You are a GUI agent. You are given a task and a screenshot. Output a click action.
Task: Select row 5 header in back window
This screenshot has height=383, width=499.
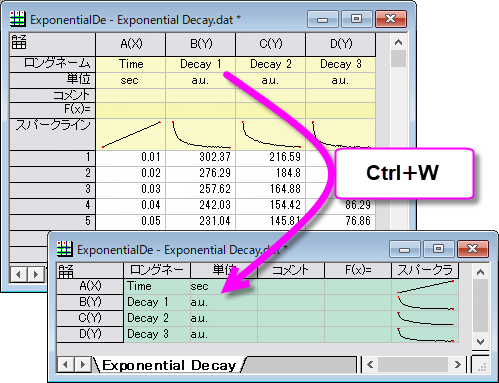(53, 221)
